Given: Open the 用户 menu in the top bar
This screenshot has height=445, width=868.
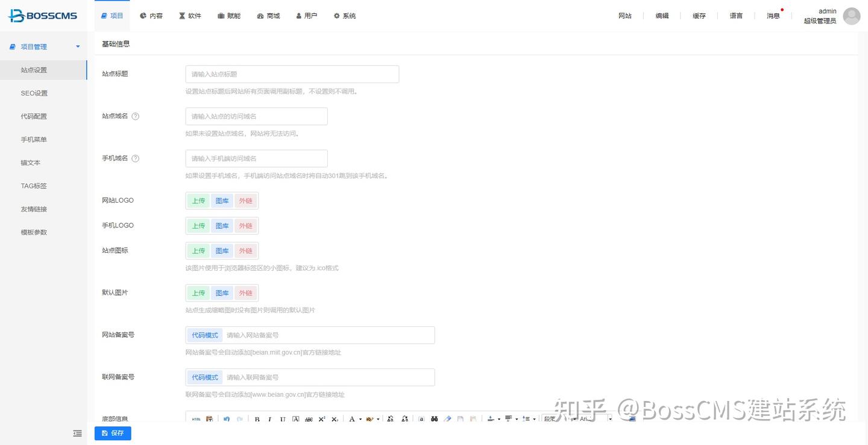Looking at the screenshot, I should click(307, 16).
